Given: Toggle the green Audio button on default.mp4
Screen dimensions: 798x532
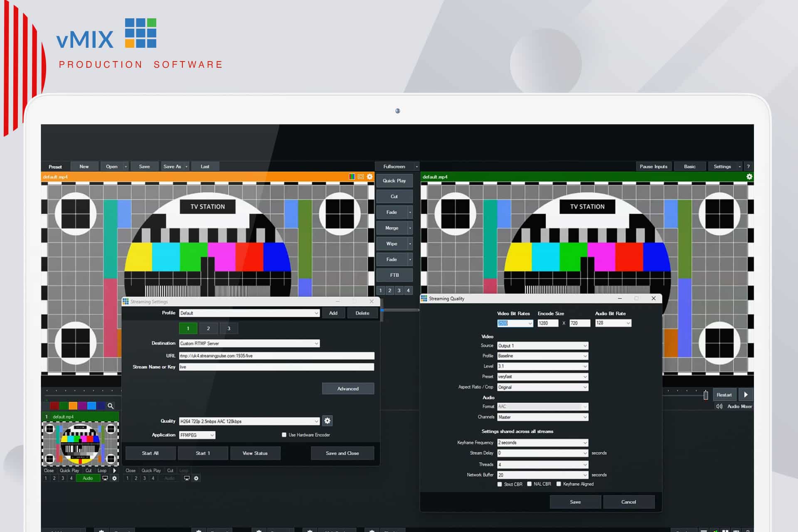Looking at the screenshot, I should (x=88, y=478).
